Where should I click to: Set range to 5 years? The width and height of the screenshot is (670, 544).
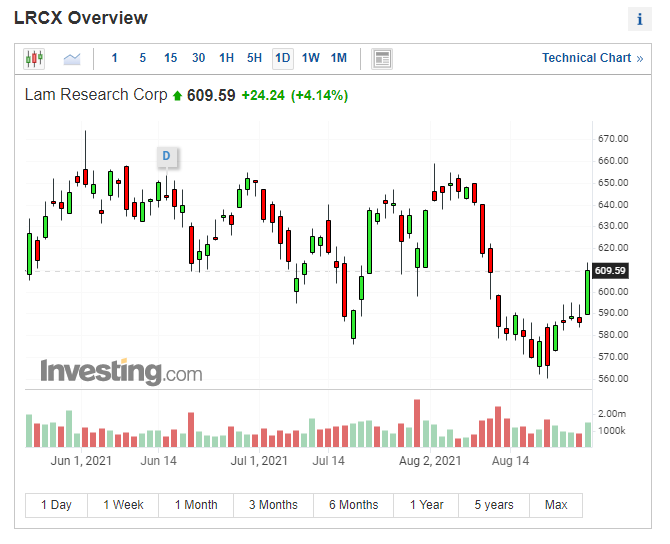pos(494,505)
